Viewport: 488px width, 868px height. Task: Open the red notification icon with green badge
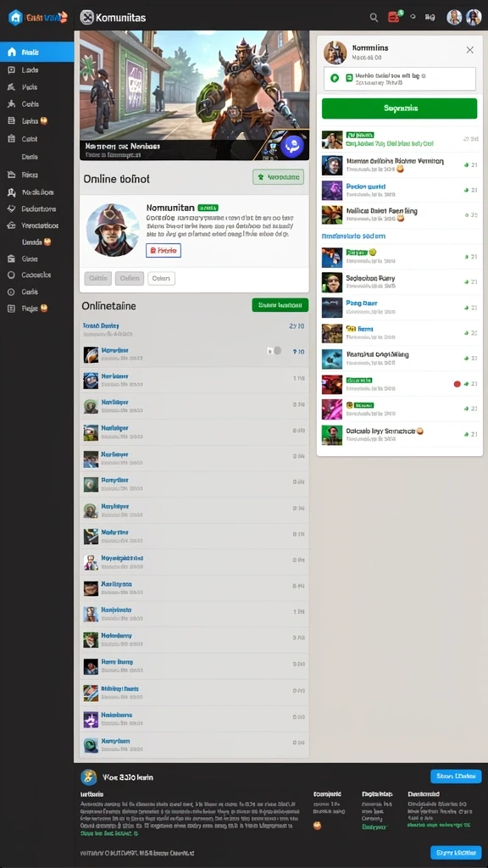pos(395,17)
